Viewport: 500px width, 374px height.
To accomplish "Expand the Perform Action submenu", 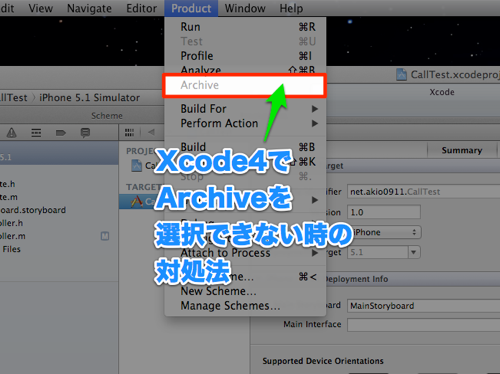I will 245,123.
